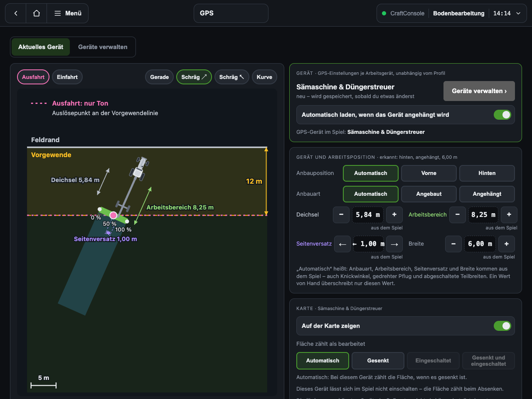Click the GPS title field
Screen dimensions: 532x399
231,13
